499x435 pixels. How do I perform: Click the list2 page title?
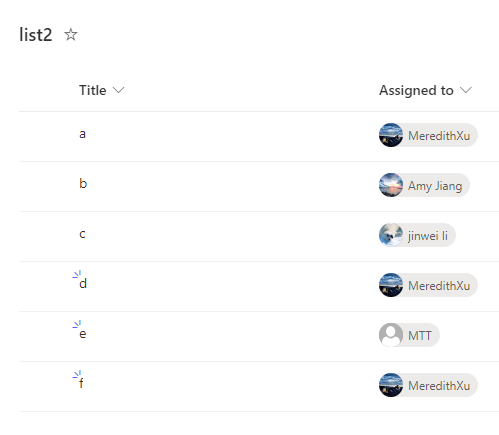pyautogui.click(x=36, y=35)
